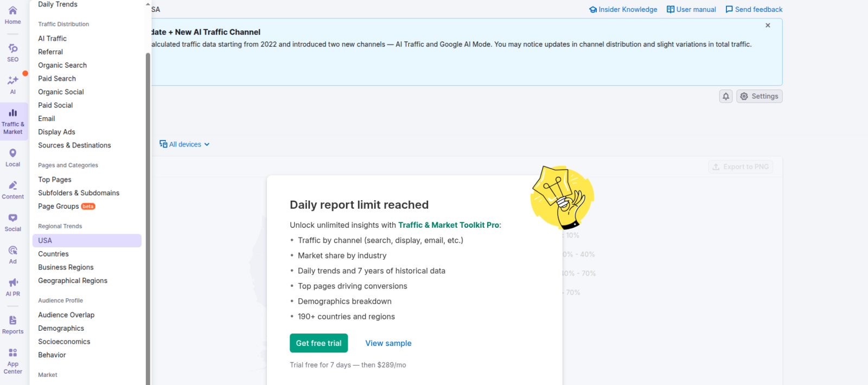Click the notification bell icon
Image resolution: width=868 pixels, height=385 pixels.
tap(726, 97)
